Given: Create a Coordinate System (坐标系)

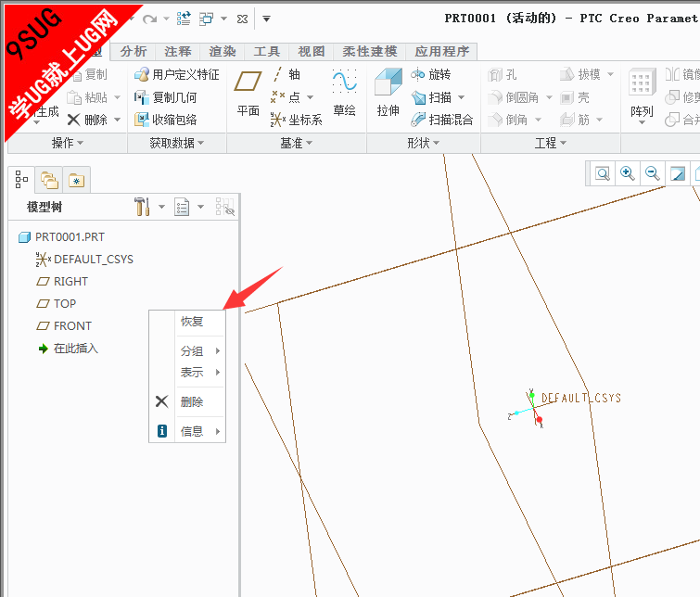Looking at the screenshot, I should tap(296, 120).
